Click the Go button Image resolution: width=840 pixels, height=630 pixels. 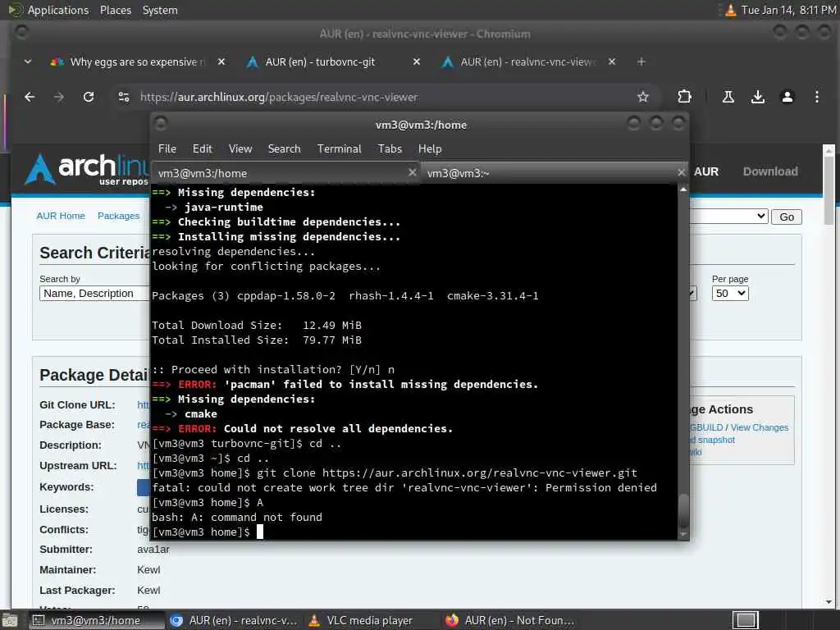tap(787, 217)
